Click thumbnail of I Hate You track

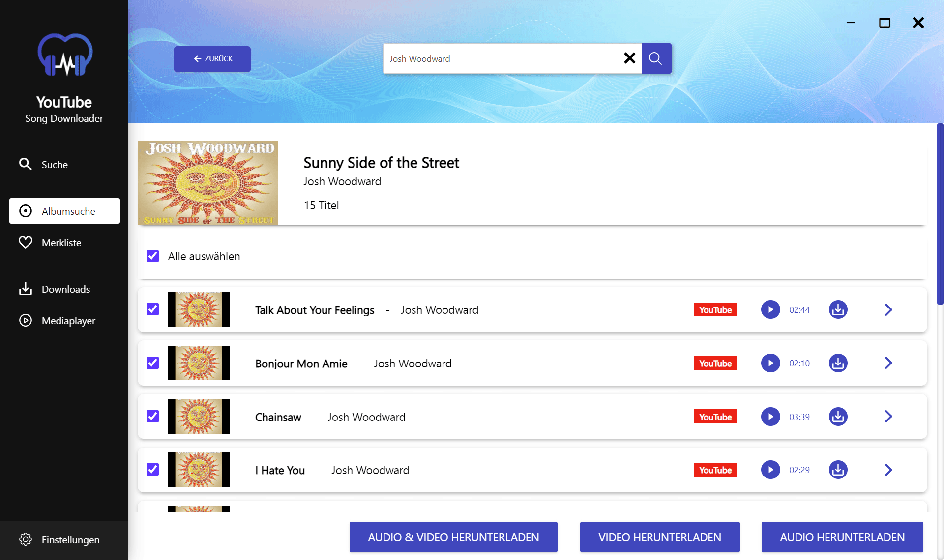(x=199, y=470)
